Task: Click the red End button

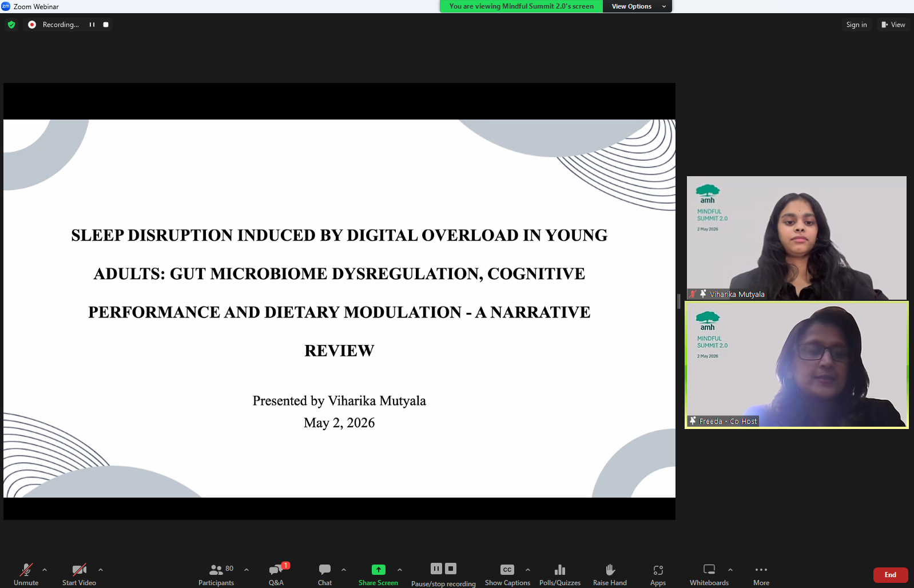Action: (x=891, y=575)
